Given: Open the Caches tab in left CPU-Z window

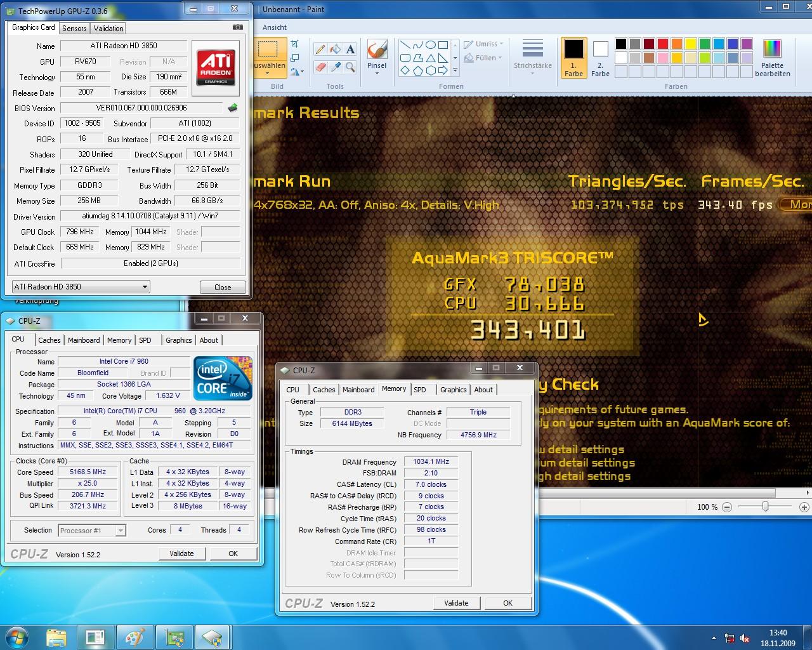Looking at the screenshot, I should pos(49,340).
